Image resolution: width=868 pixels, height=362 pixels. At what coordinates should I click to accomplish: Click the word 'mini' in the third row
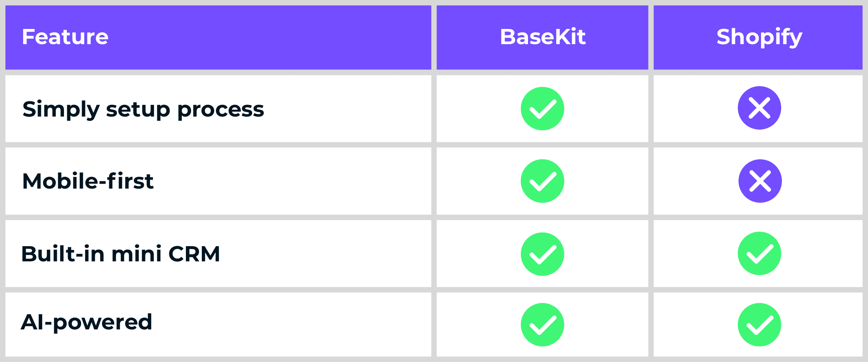[x=136, y=254]
